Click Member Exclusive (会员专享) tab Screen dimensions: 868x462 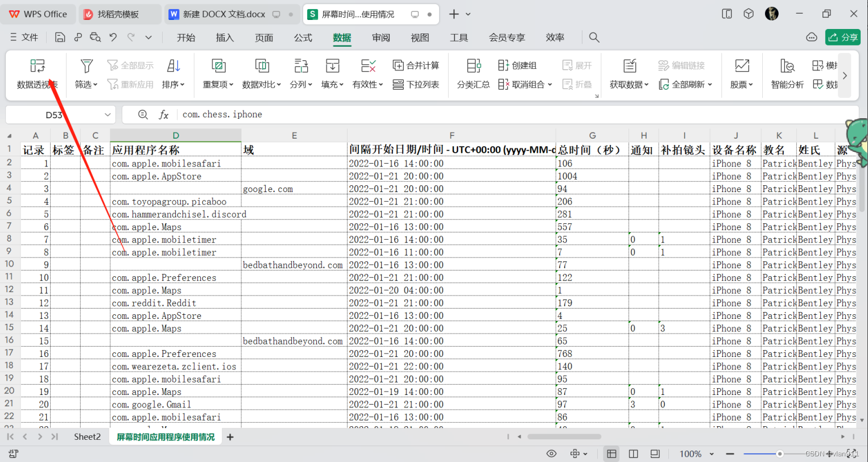tap(507, 38)
